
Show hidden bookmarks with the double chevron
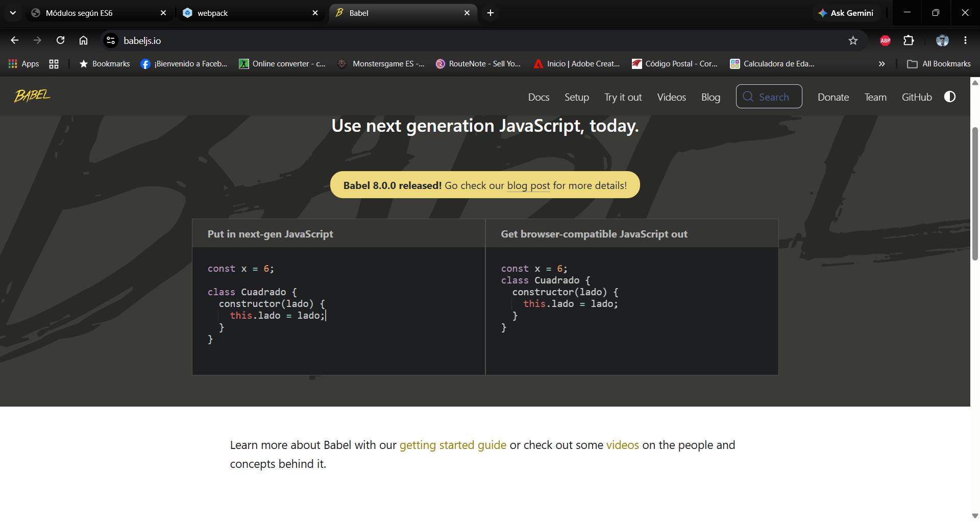(x=881, y=64)
